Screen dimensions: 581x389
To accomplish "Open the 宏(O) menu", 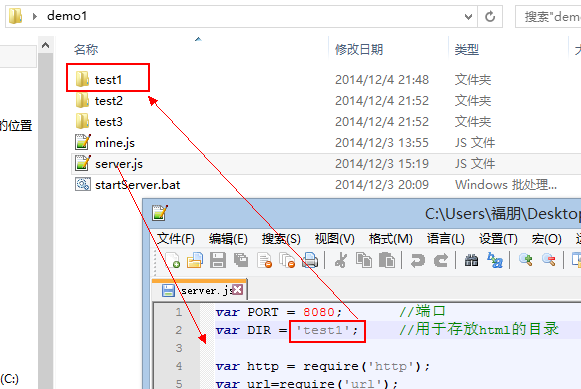I will tap(547, 239).
